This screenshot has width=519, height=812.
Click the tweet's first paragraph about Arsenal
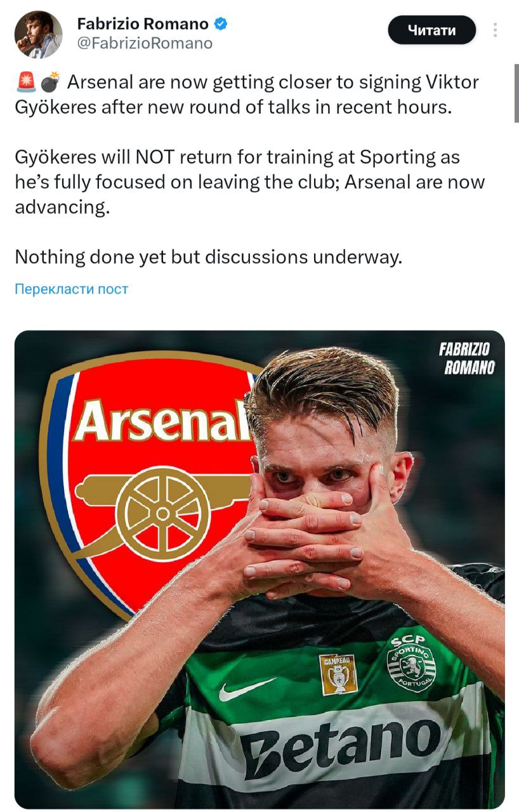pyautogui.click(x=247, y=95)
